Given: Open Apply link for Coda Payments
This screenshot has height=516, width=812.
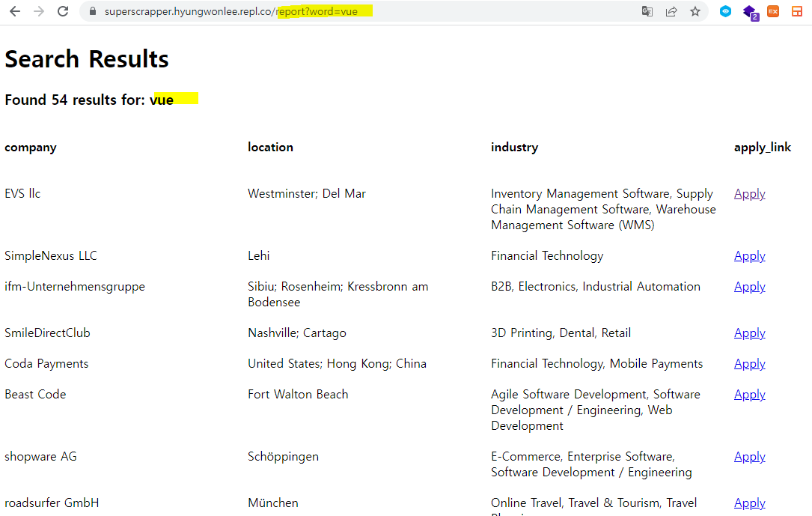Looking at the screenshot, I should pyautogui.click(x=749, y=364).
